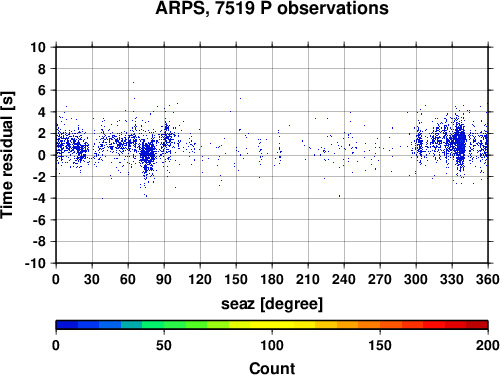
Task: Click the orange section of the colorbar
Action: coord(358,325)
